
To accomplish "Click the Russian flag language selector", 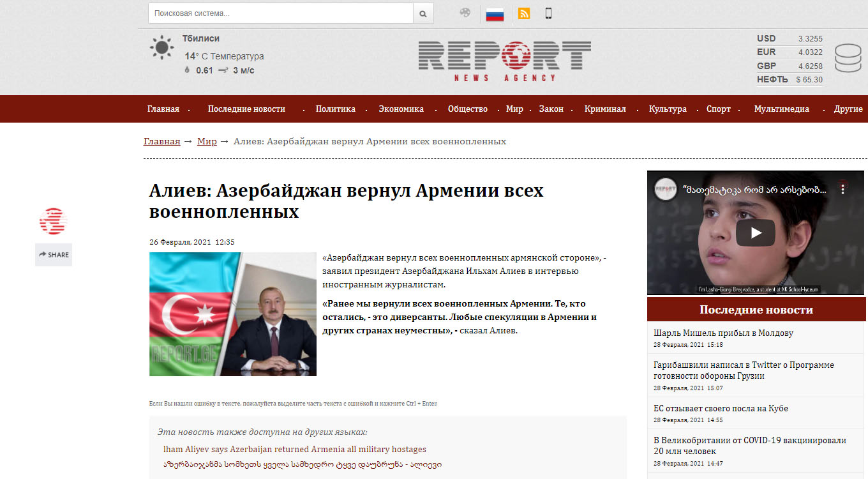I will tap(495, 13).
